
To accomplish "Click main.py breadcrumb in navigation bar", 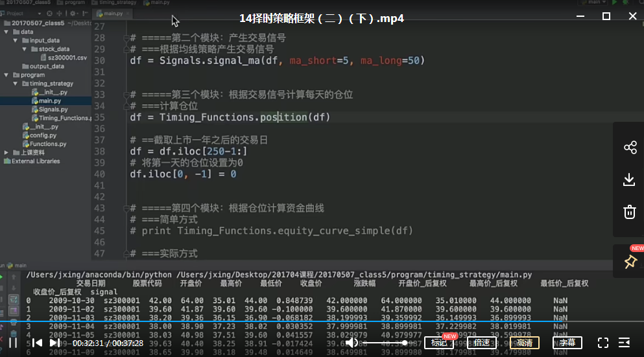I will click(x=156, y=3).
